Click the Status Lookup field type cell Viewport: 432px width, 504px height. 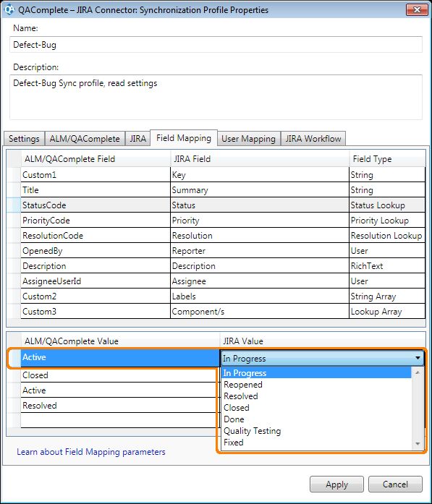tap(387, 205)
